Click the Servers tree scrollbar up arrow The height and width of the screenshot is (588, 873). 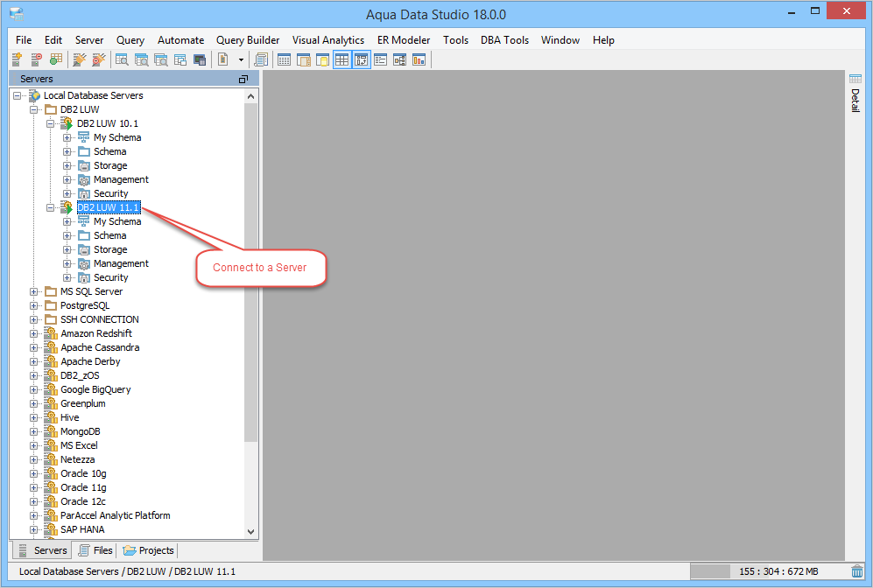(250, 96)
